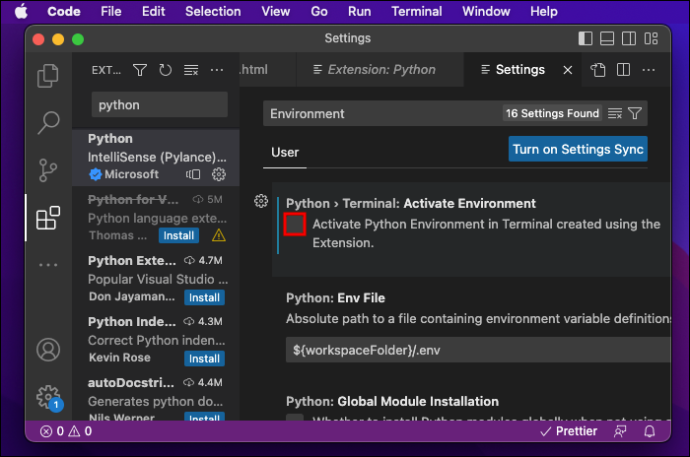Open the Code application menu
This screenshot has width=690, height=457.
[x=64, y=11]
